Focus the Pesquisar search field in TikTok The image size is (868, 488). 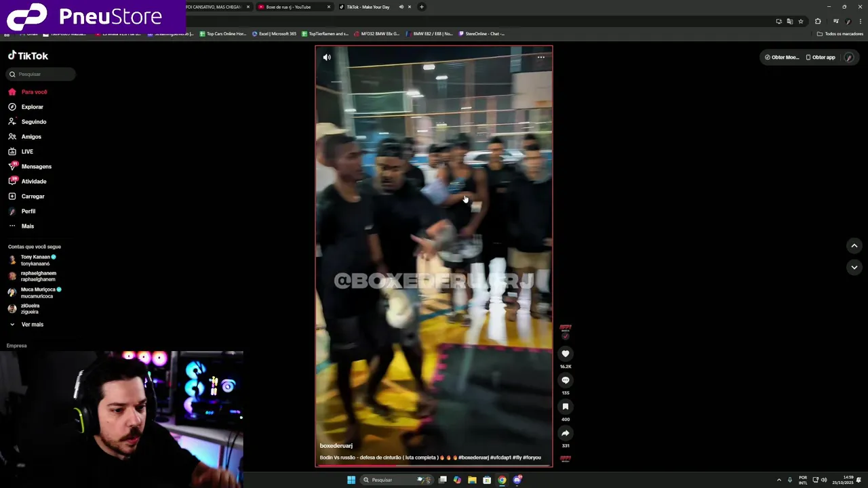point(41,74)
